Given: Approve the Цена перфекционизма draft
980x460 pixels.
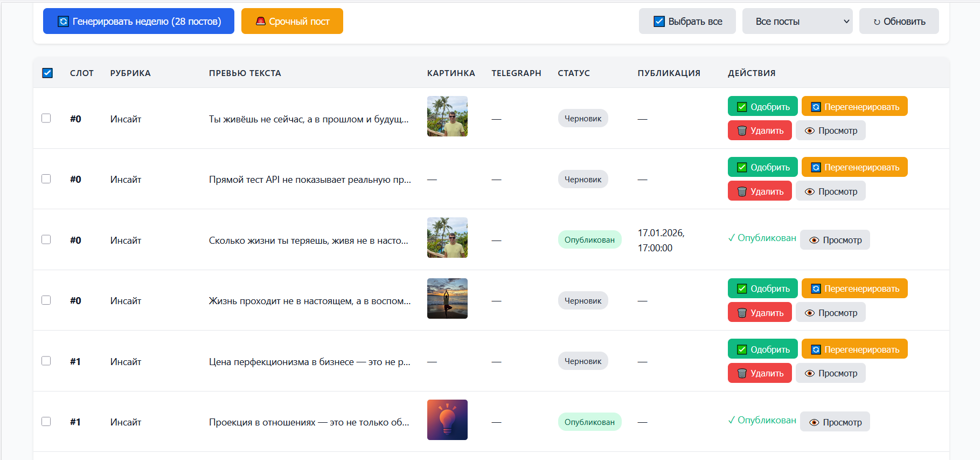Looking at the screenshot, I should coord(762,349).
